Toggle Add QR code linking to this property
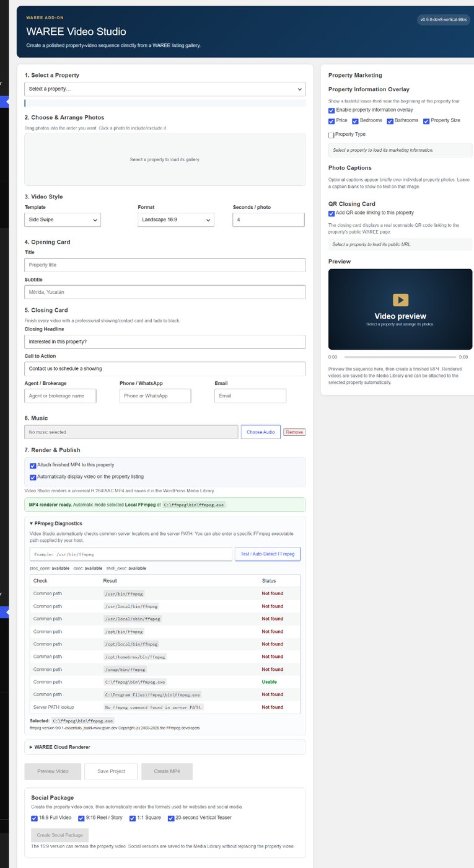Viewport: 474px width, 868px height. pos(331,213)
